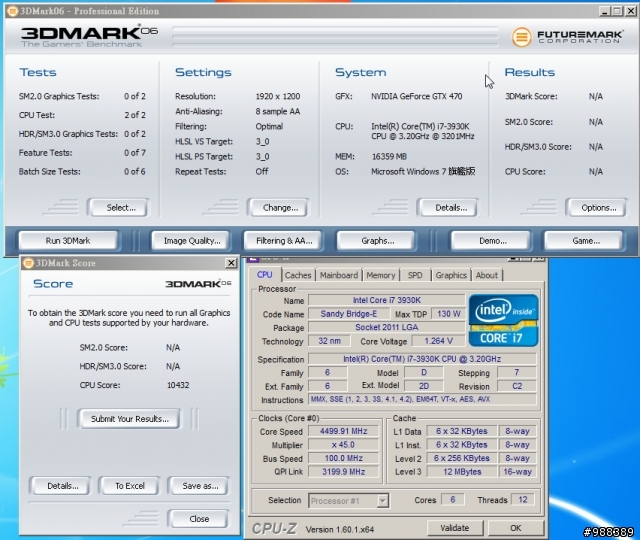This screenshot has width=640, height=540.
Task: Click Details... in the Score window
Action: (62, 486)
